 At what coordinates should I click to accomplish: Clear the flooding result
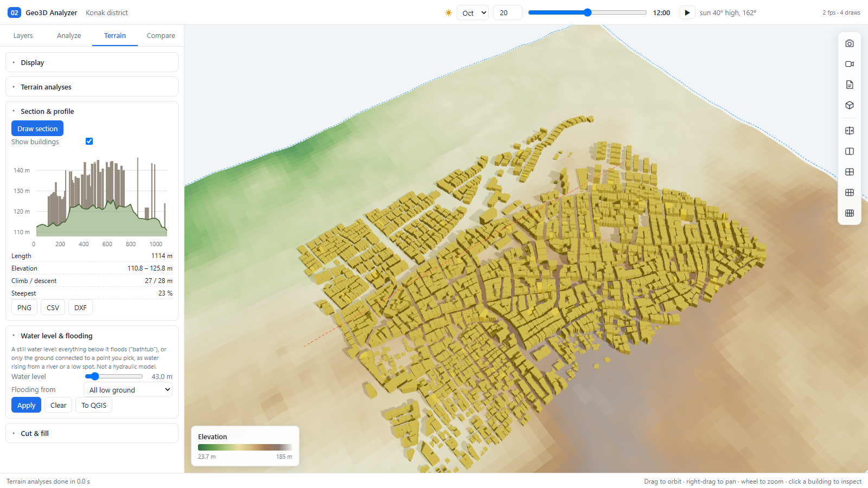(58, 405)
